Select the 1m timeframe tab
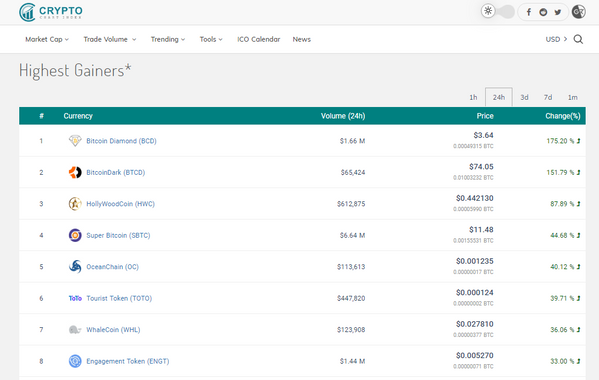599x380 pixels. pos(572,97)
